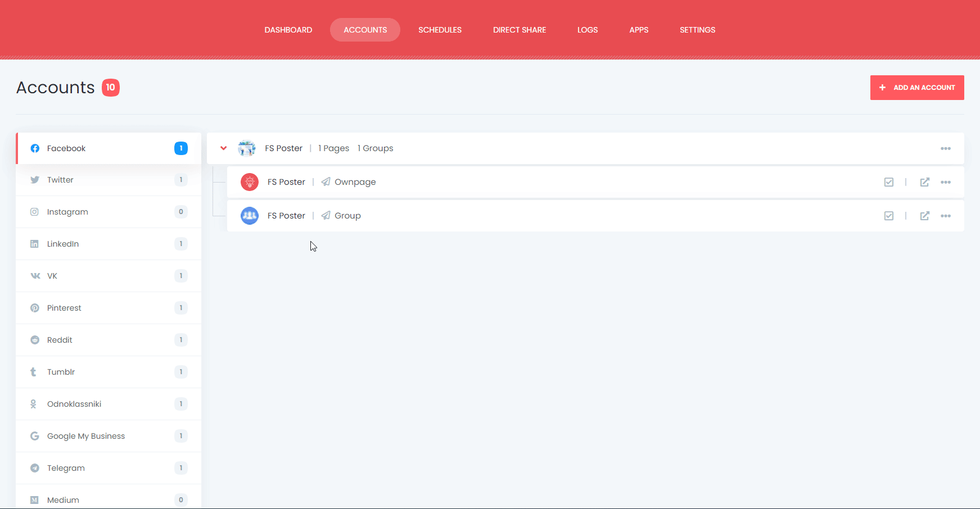Click the Odnoklassniki icon
The image size is (980, 509).
[x=33, y=404]
